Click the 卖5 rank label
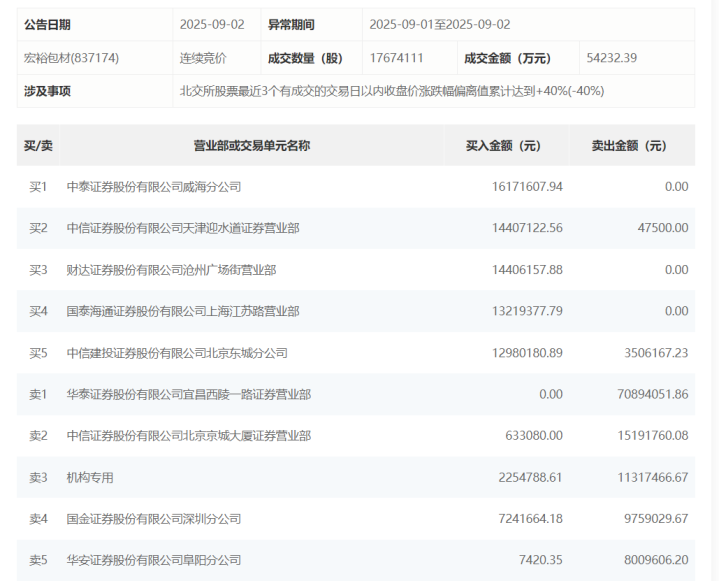Screen dimensions: 719x581 pos(38,560)
